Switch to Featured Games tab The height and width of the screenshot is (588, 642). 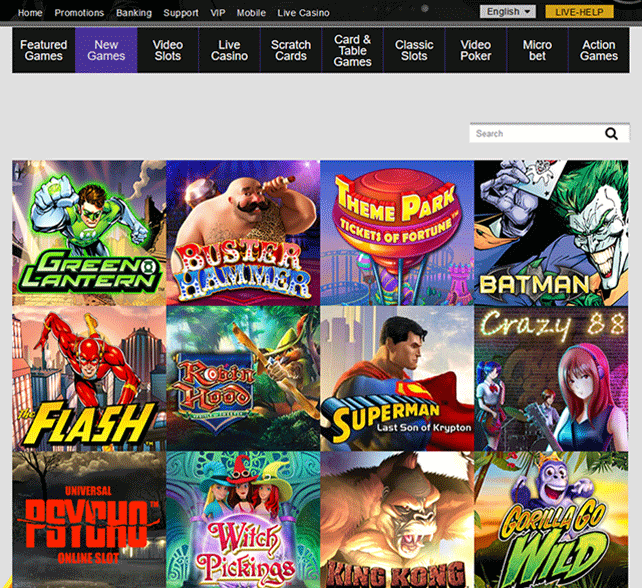pyautogui.click(x=43, y=50)
